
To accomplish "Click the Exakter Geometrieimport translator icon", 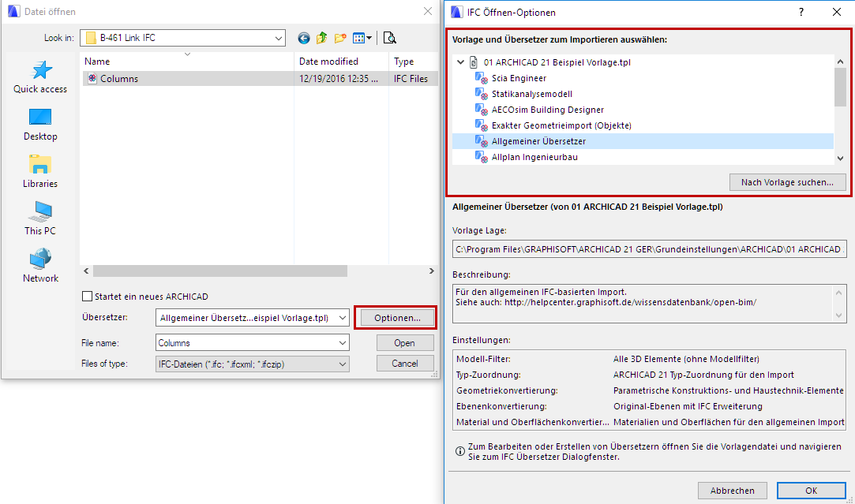I will point(481,126).
